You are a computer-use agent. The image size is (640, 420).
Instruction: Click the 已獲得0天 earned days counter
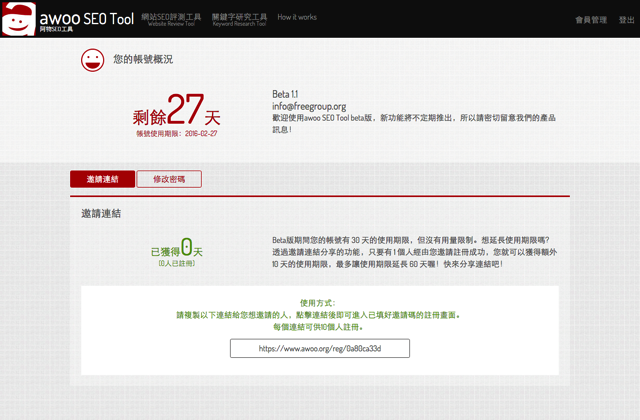pos(177,248)
